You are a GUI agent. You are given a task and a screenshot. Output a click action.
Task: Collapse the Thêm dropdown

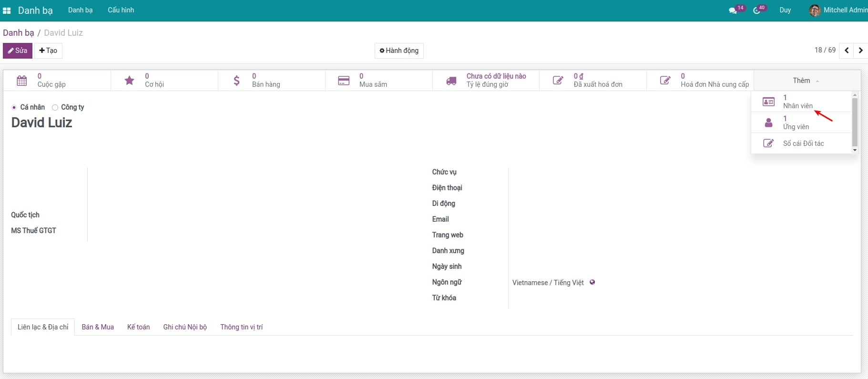click(806, 81)
